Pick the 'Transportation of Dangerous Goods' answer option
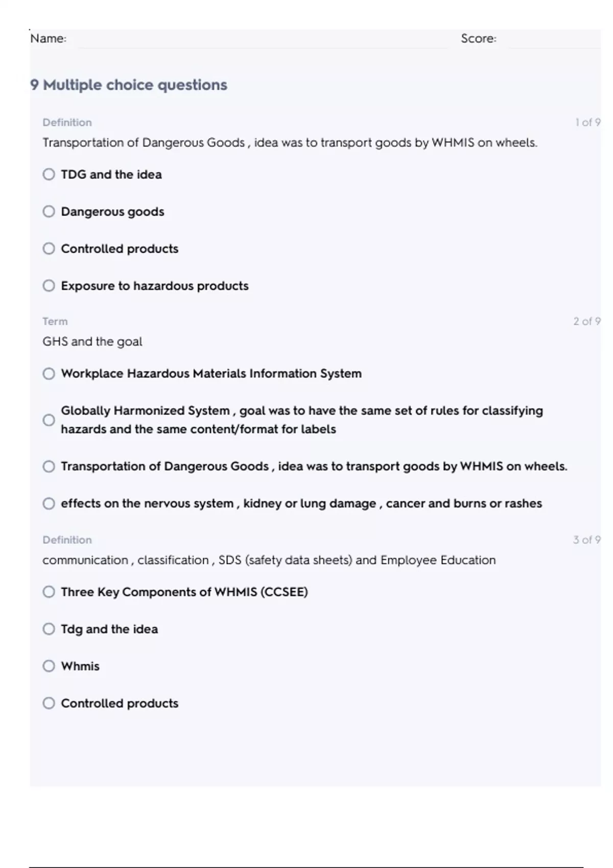613x868 pixels. pyautogui.click(x=49, y=466)
